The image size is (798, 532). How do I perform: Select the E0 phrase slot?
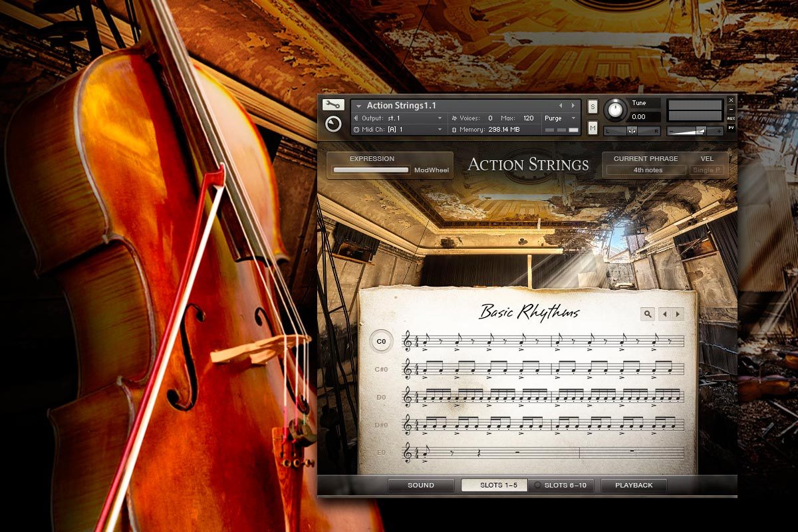point(381,453)
